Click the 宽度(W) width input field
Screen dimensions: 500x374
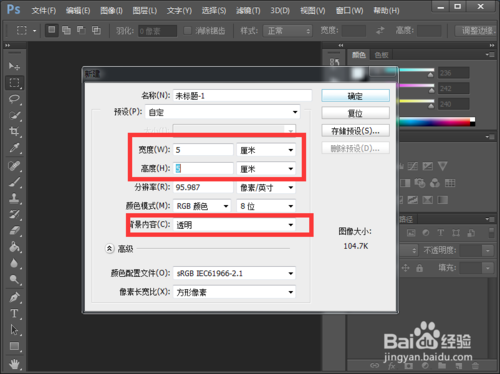point(203,150)
